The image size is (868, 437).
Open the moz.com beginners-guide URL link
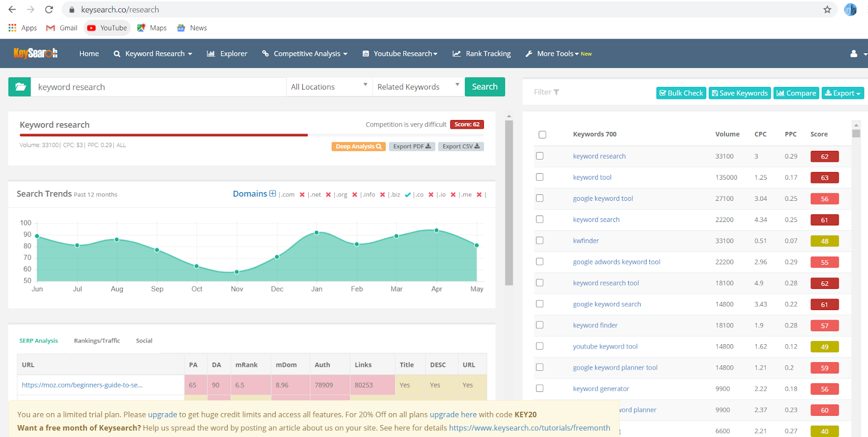coord(82,385)
